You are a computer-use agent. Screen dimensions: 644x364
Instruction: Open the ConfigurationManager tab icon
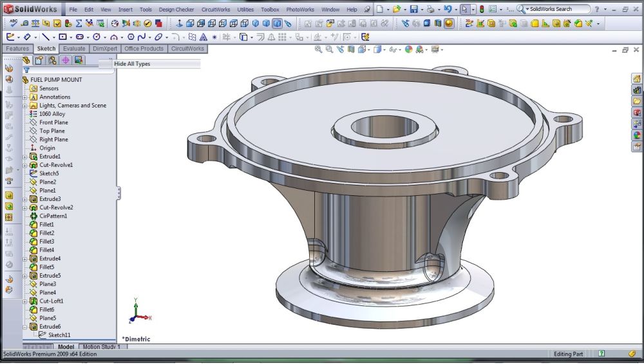pyautogui.click(x=52, y=61)
